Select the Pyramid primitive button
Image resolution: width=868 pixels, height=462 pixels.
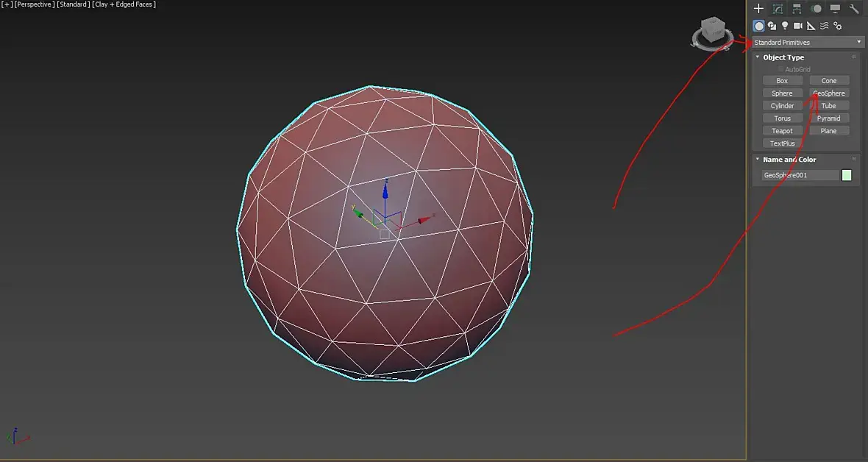click(x=829, y=118)
